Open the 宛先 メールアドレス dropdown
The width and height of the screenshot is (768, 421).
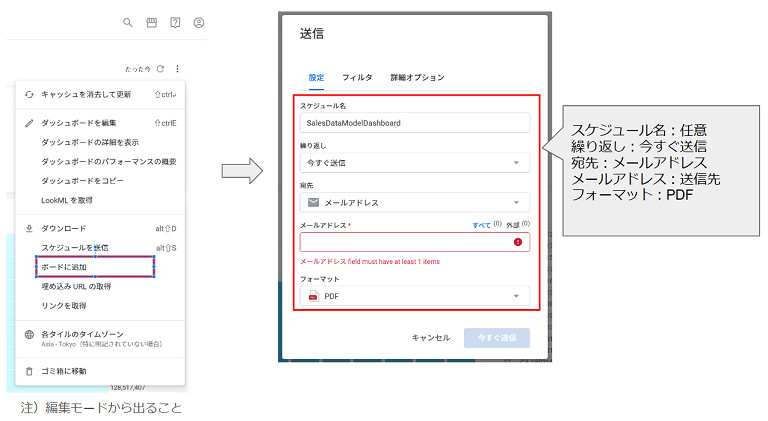tap(415, 203)
